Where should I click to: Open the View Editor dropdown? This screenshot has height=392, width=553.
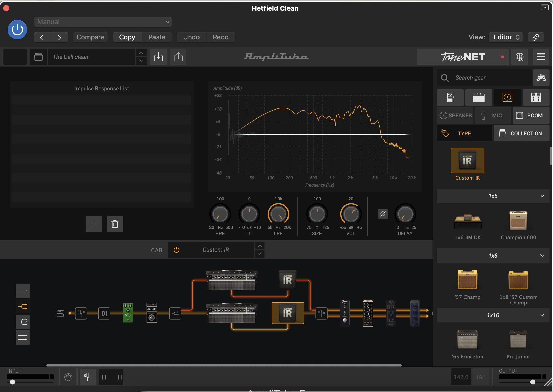click(x=506, y=37)
